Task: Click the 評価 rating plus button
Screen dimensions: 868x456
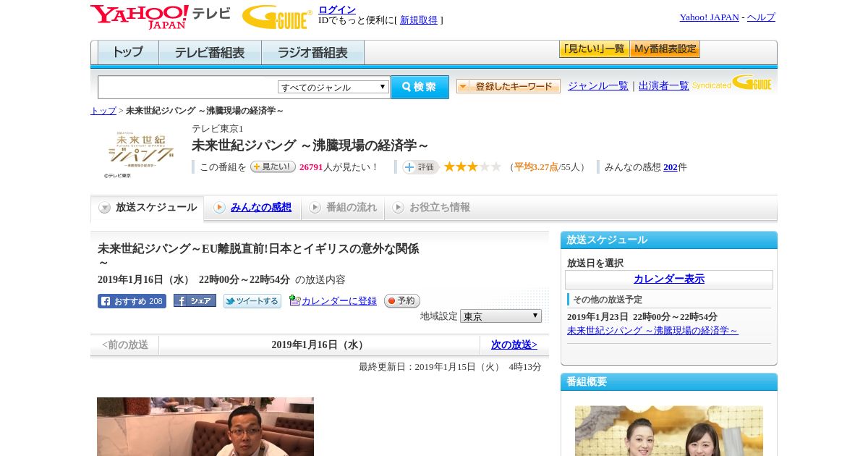Action: 420,167
